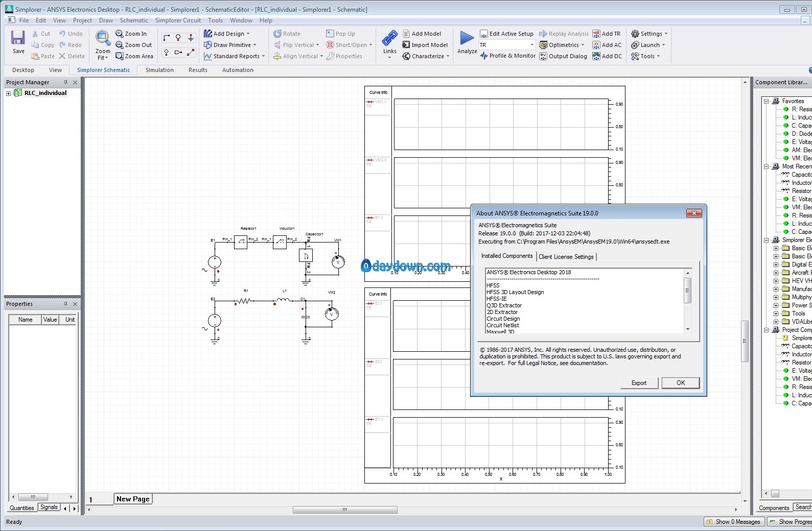Click the installed components list scrollbar thumb
Screen dimensions: 812x531
(687, 291)
